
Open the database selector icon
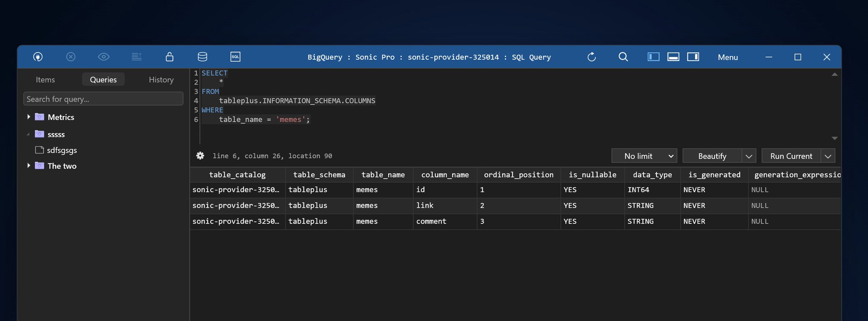(203, 57)
